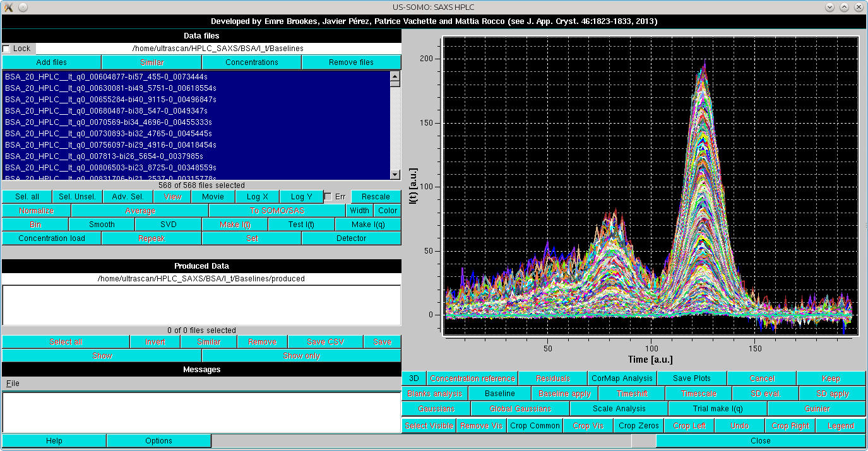Click the Sel. Unsel. button
The height and width of the screenshot is (451, 868).
click(77, 197)
